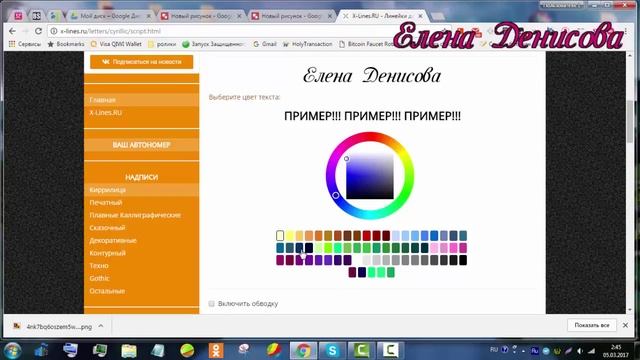Open the Gmail bookmark
Screen dimensions: 640x360
click(265, 44)
